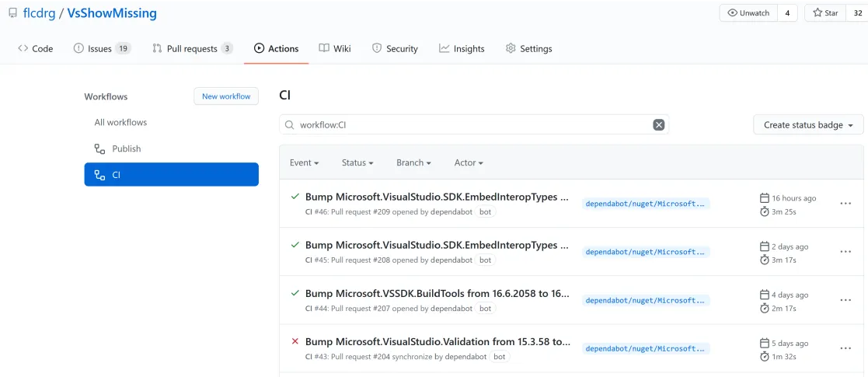
Task: Click the stopwatch icon beside 1m 32s
Action: pyautogui.click(x=765, y=357)
